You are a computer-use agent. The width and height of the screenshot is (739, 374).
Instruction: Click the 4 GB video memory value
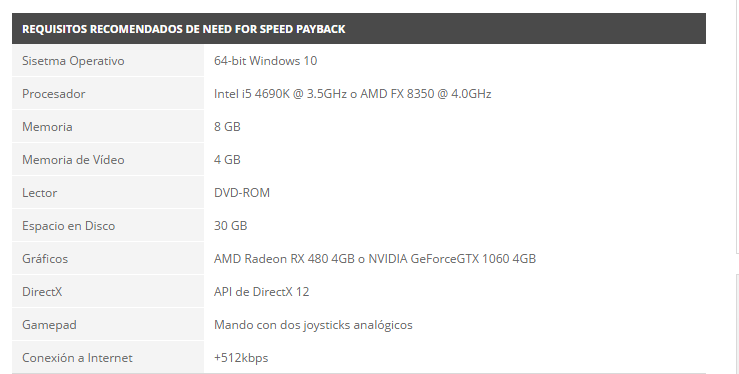coord(227,160)
